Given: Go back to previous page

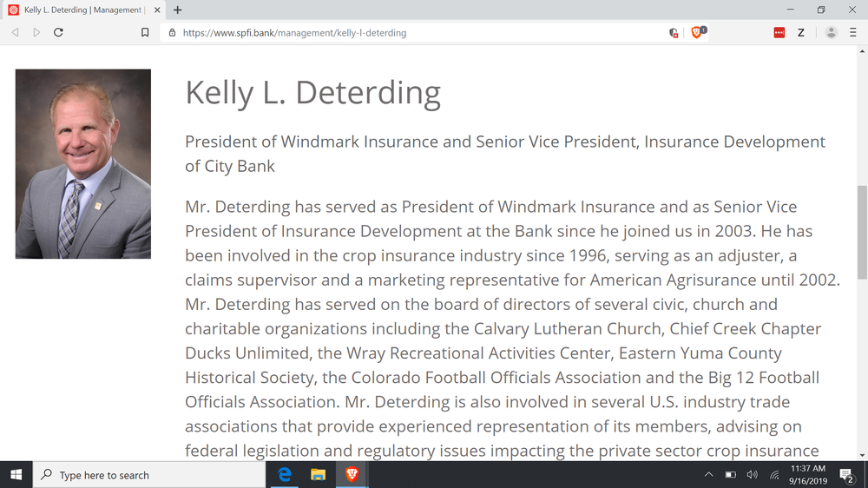Looking at the screenshot, I should coord(15,32).
